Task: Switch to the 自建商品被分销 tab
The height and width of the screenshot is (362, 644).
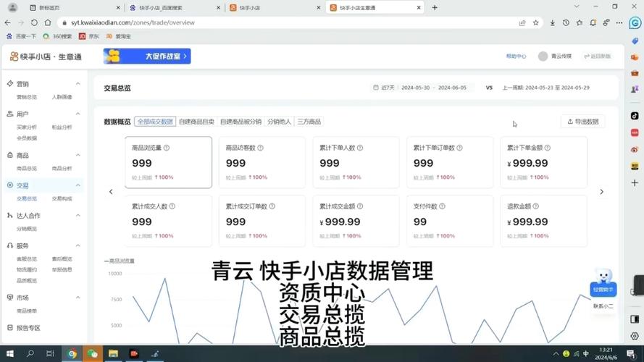Action: pos(241,122)
